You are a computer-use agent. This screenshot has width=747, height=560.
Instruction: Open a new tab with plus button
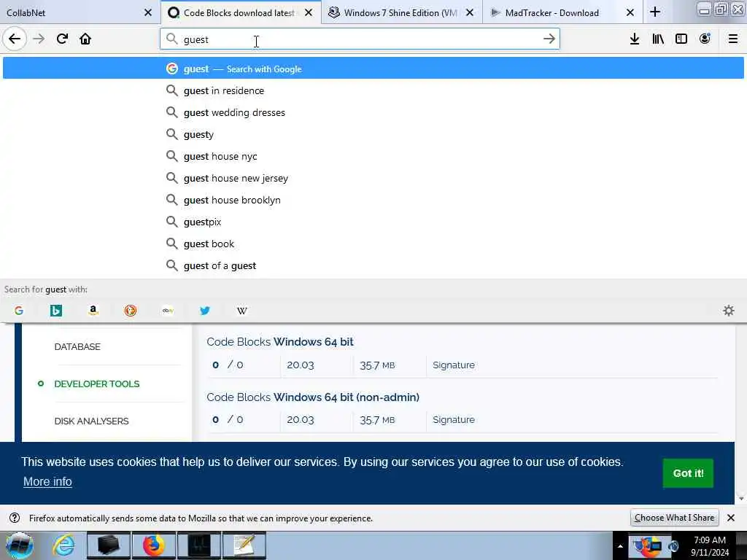(x=655, y=12)
